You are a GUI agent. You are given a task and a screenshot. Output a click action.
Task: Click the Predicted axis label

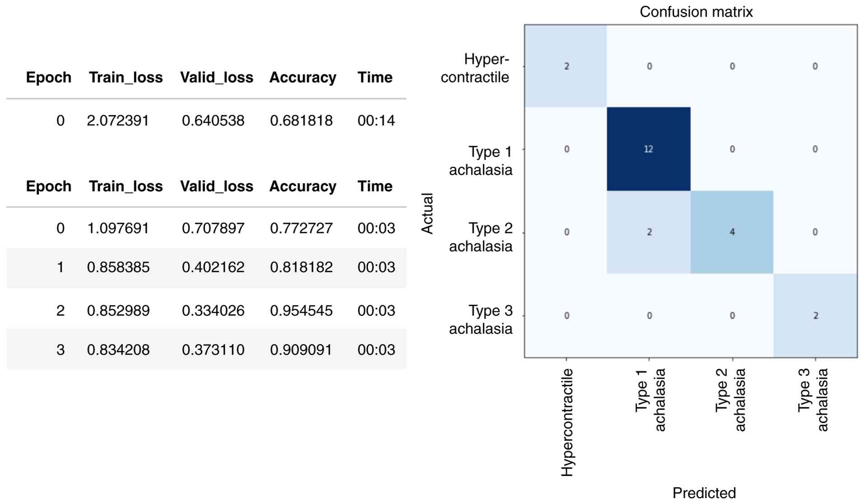(704, 493)
